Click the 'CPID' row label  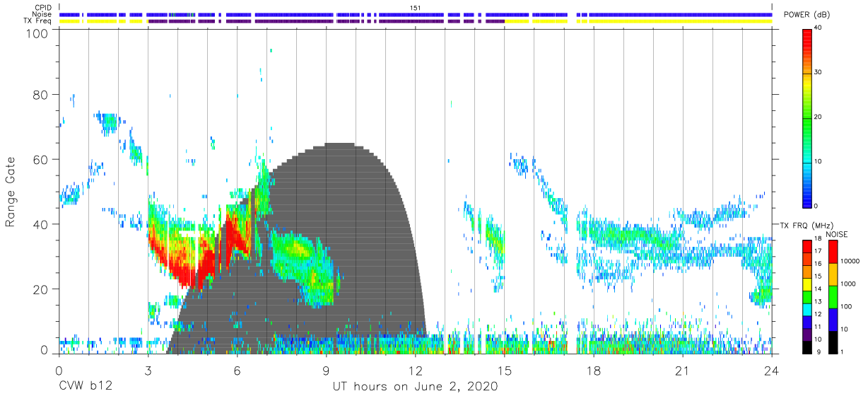coord(43,8)
